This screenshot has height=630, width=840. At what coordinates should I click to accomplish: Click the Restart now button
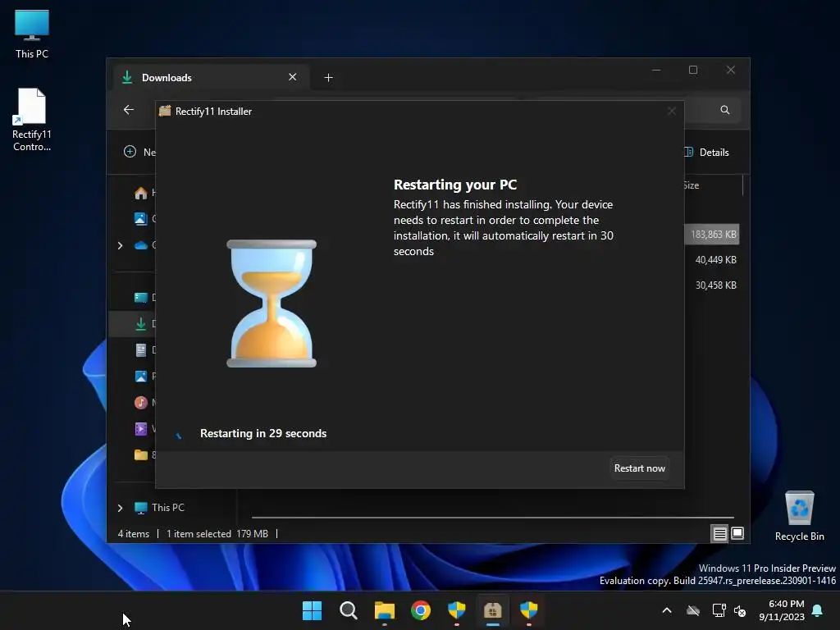click(639, 468)
